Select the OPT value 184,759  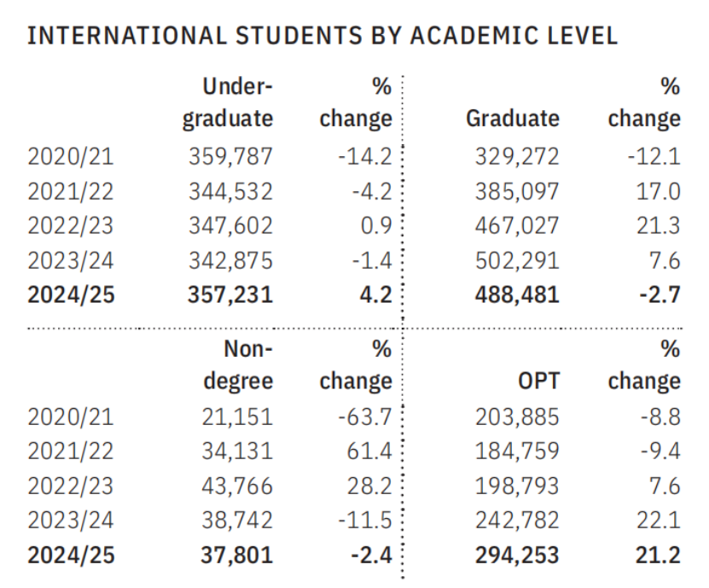pyautogui.click(x=517, y=451)
